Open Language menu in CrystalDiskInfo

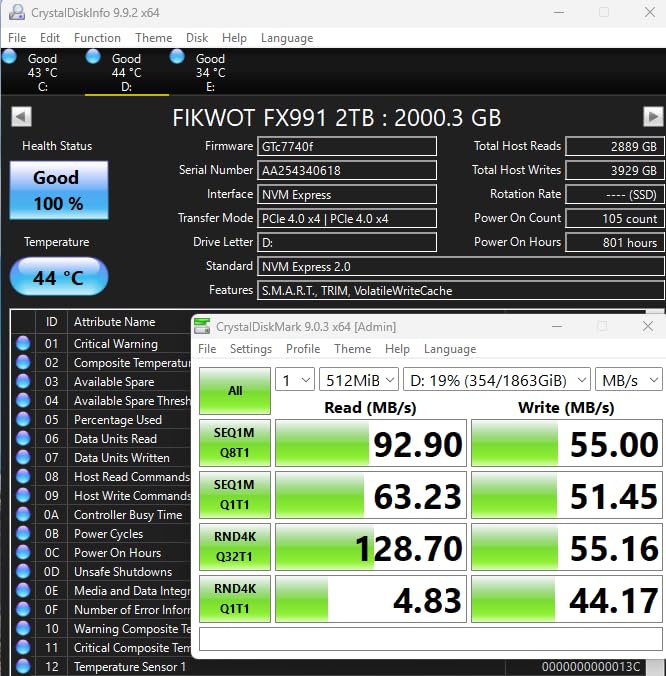coord(287,38)
